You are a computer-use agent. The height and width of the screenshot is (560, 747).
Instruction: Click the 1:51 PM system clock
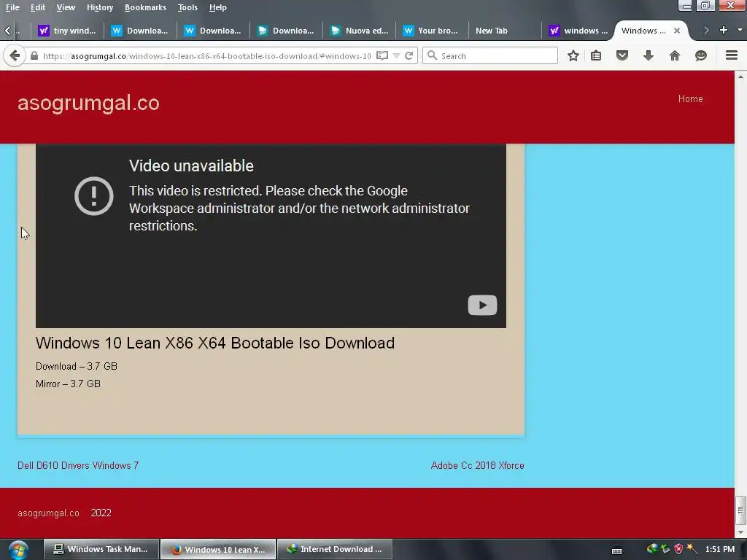click(x=720, y=549)
